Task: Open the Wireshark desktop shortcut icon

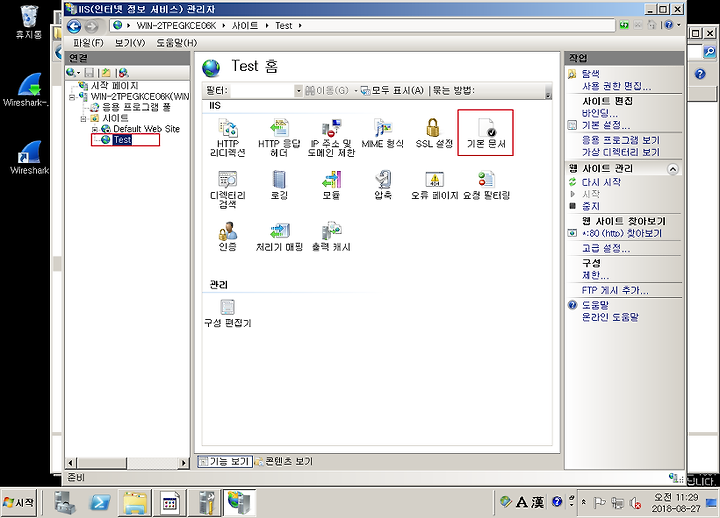Action: tap(29, 158)
